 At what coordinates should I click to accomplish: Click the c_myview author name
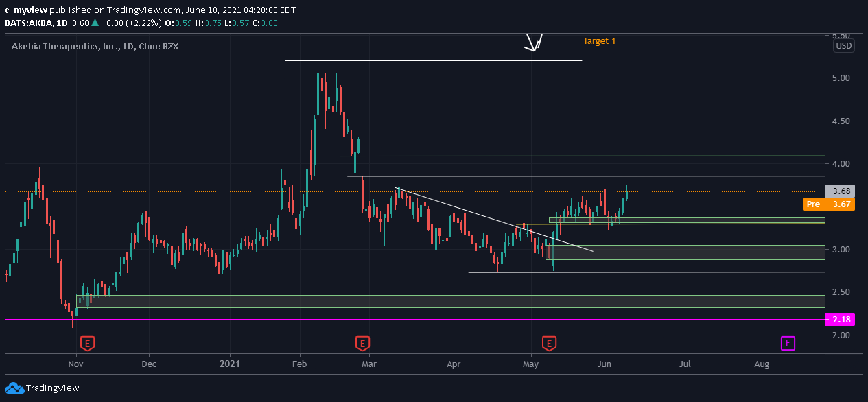(x=26, y=10)
